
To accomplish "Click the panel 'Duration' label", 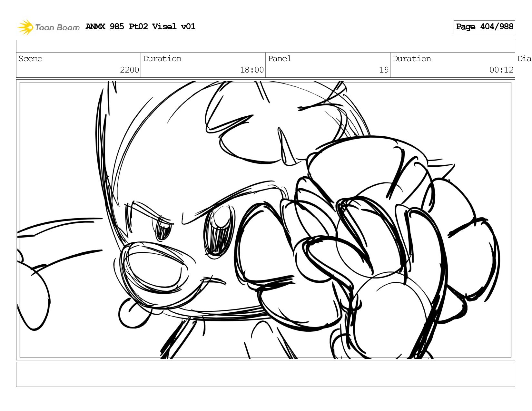I will point(412,59).
